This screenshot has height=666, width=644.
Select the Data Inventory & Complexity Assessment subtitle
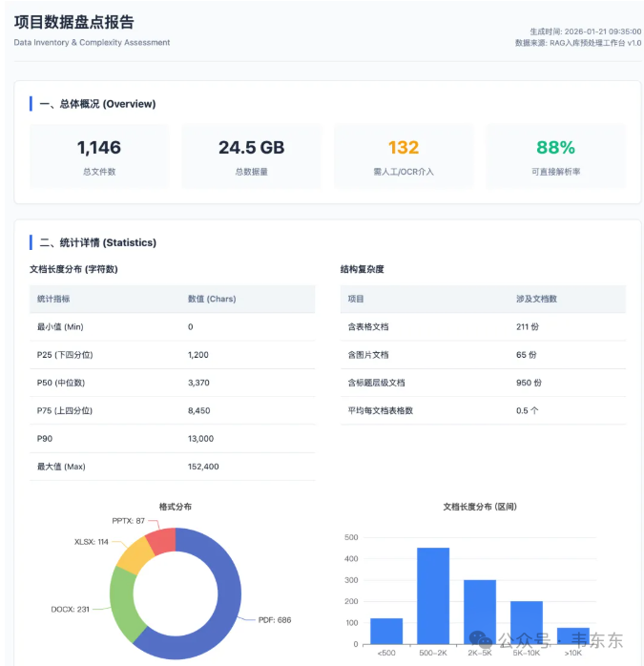point(92,43)
